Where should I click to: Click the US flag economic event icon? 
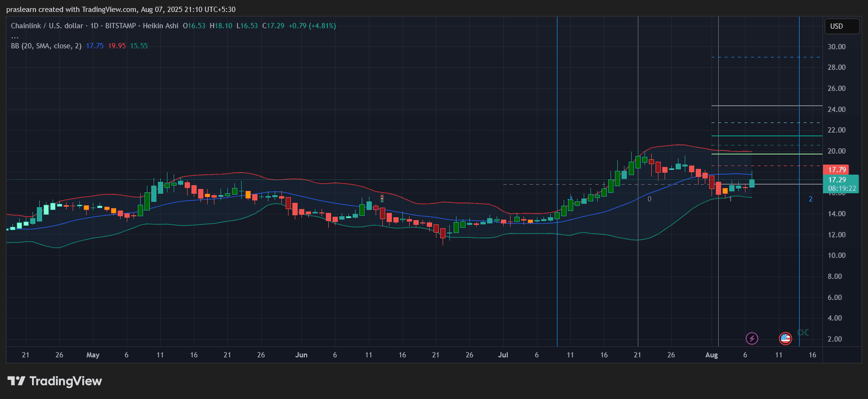click(x=785, y=339)
